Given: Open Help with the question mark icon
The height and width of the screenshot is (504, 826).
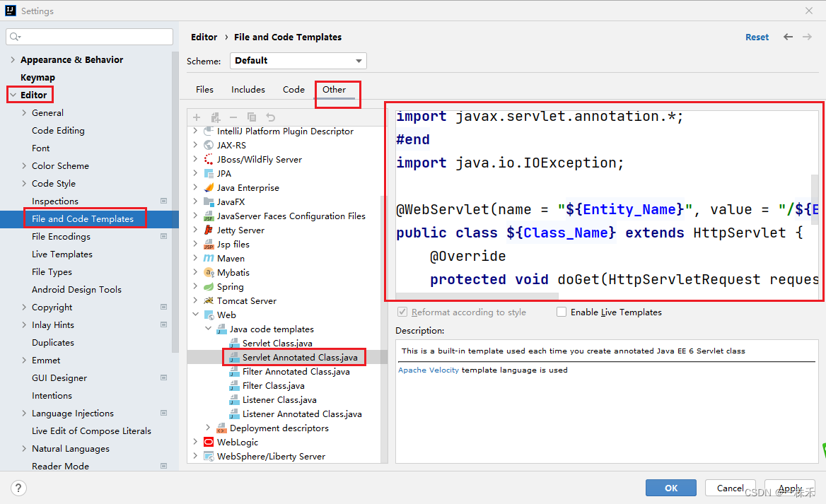Looking at the screenshot, I should pos(18,488).
